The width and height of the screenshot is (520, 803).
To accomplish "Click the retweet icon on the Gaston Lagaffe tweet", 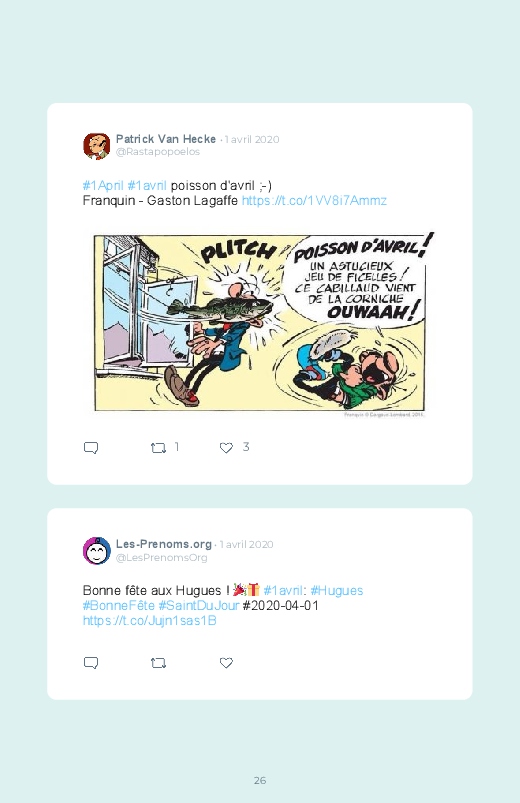I will (x=158, y=448).
